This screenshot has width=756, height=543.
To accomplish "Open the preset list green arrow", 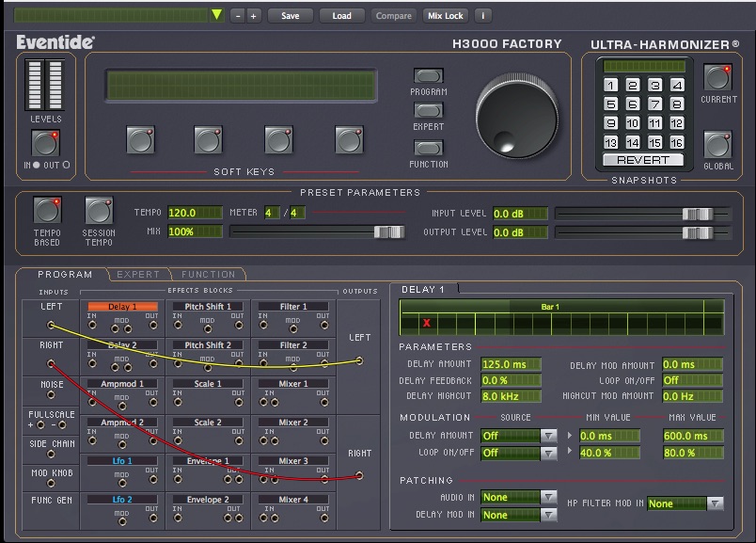I will coord(217,15).
